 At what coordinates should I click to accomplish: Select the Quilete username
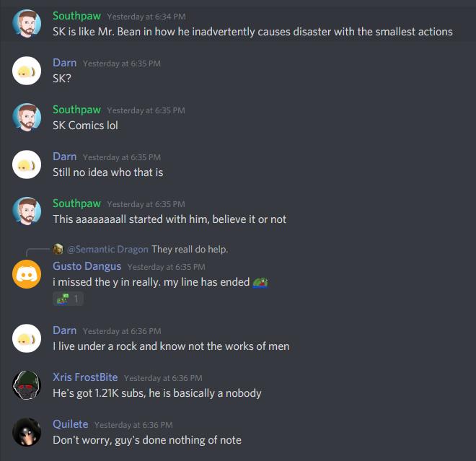click(71, 424)
